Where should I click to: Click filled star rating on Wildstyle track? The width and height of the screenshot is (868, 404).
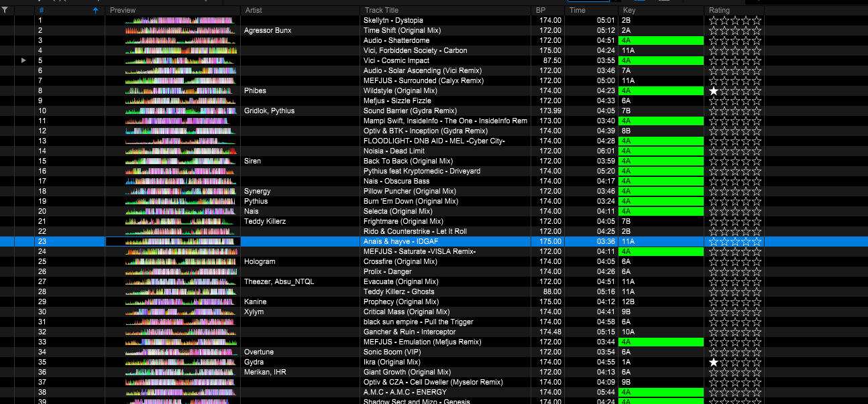click(714, 90)
